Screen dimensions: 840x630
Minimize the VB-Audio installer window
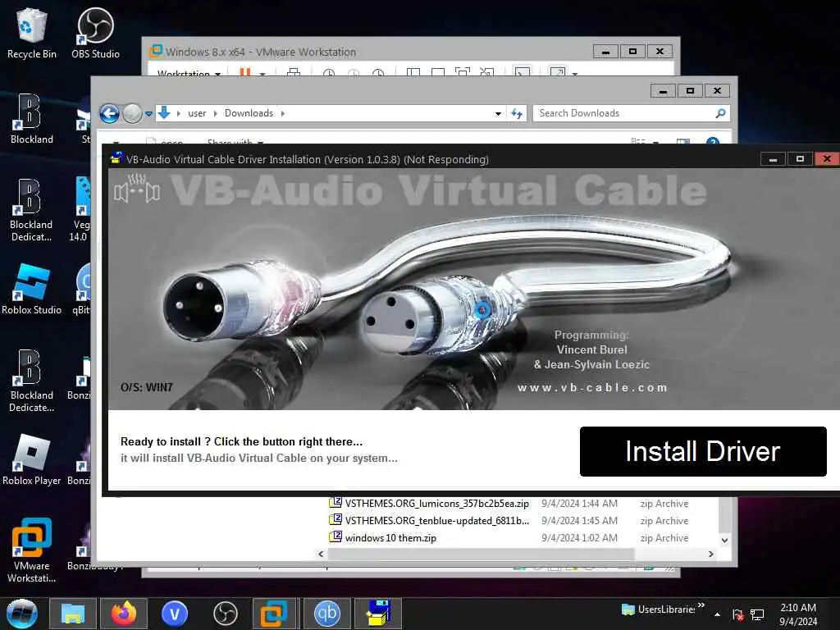pos(773,158)
